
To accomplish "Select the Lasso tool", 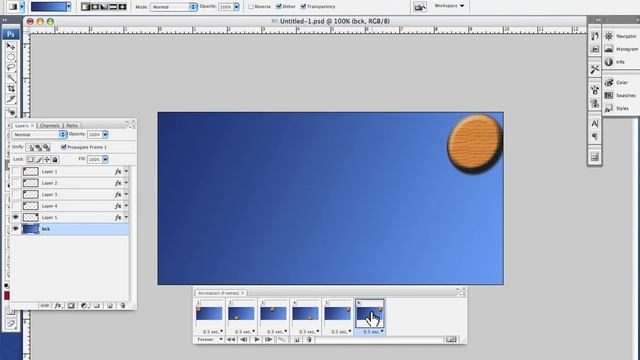I will pyautogui.click(x=11, y=68).
